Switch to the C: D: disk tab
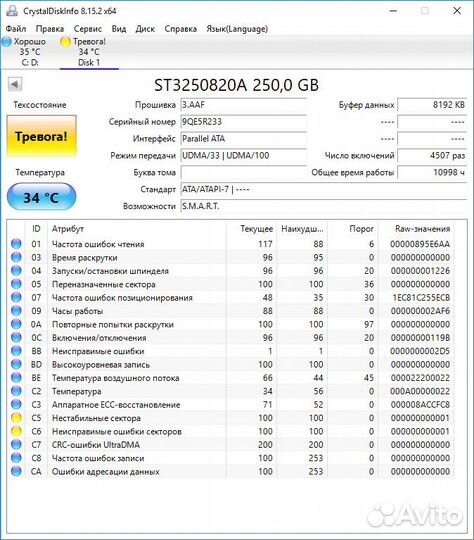474x540 pixels. [30, 52]
